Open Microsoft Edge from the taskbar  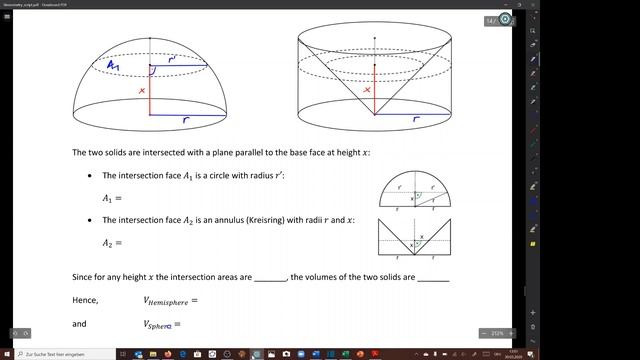coord(182,354)
